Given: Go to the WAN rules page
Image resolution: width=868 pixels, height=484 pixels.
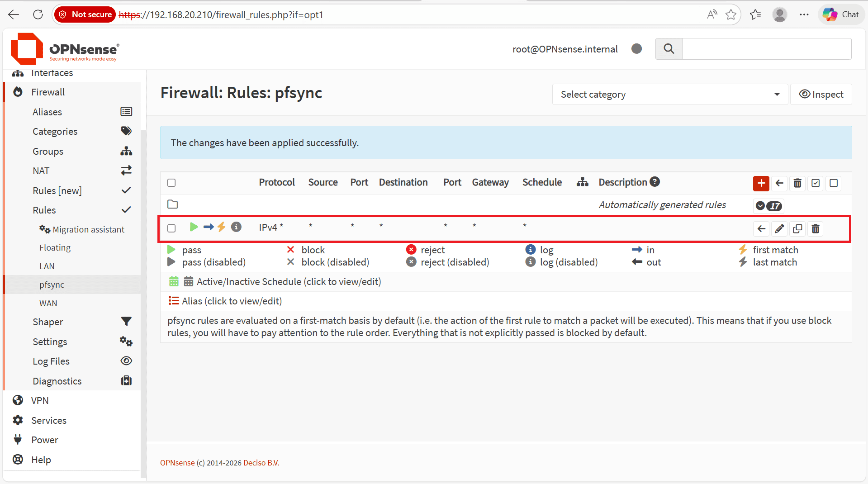Looking at the screenshot, I should [x=48, y=304].
